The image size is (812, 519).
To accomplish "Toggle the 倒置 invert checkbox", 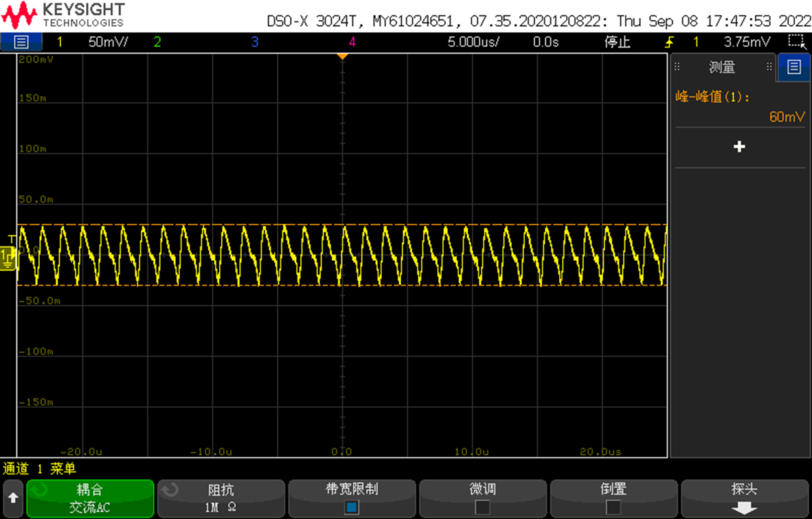I will point(613,507).
